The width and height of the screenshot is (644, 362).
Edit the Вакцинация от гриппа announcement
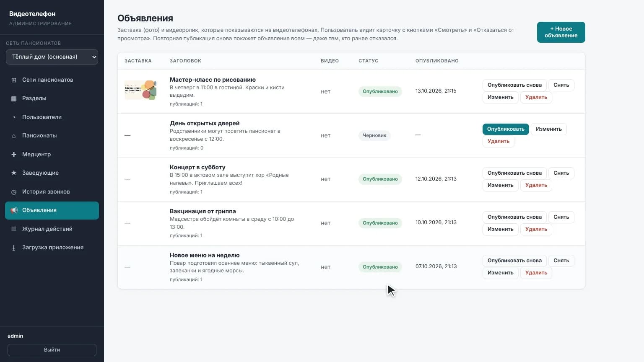coord(500,229)
